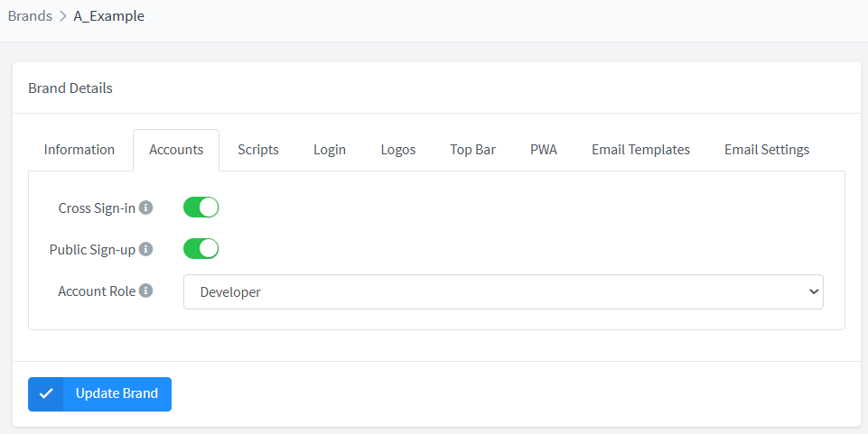Open the PWA tab

click(x=544, y=150)
